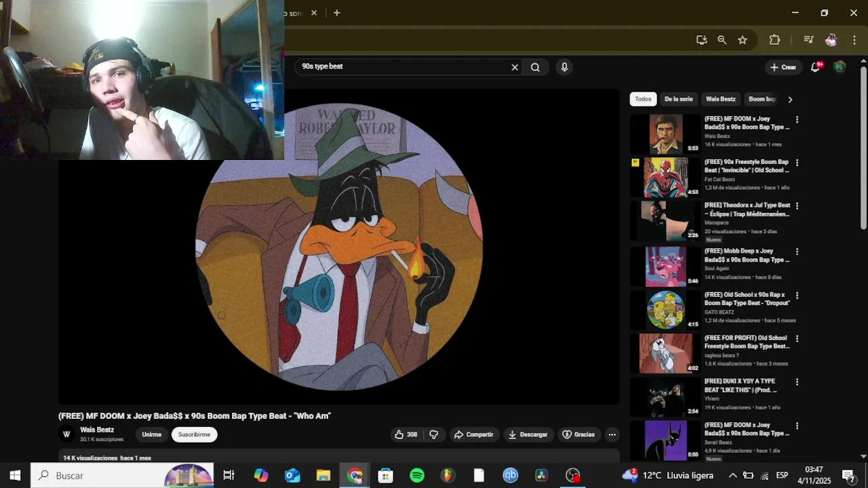868x488 pixels.
Task: Select the Wais Beatz filter chip
Action: 721,99
